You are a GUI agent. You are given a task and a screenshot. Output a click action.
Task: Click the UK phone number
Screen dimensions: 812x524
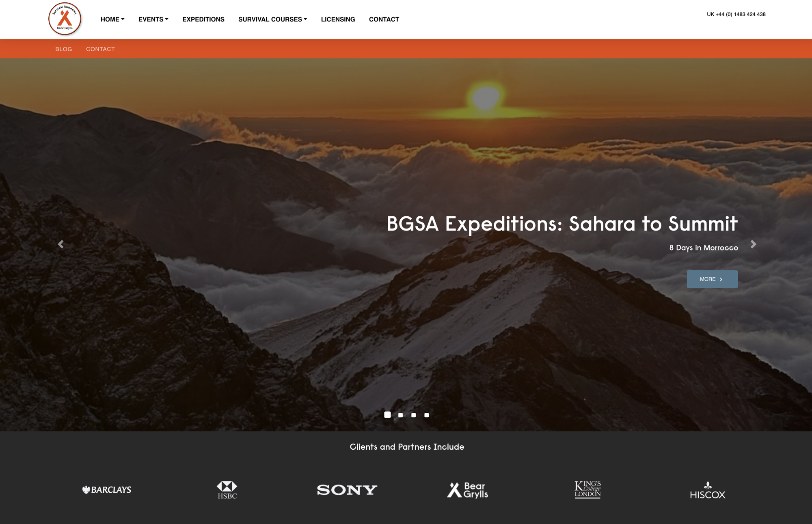[736, 14]
